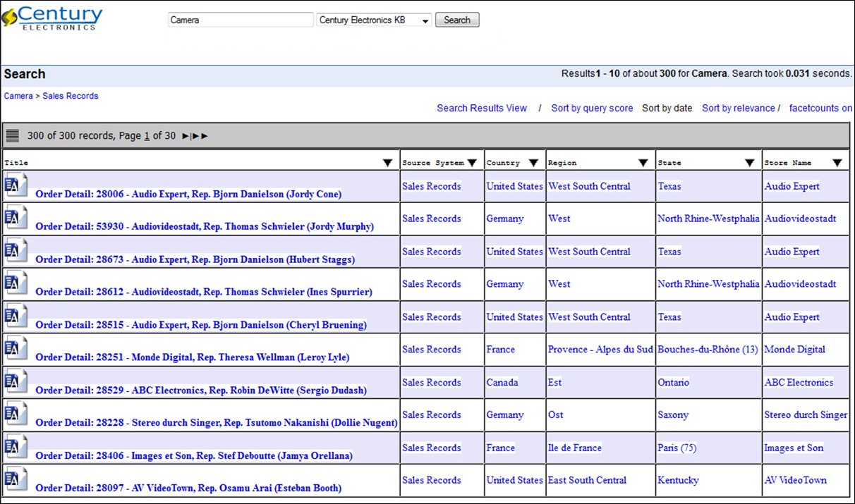Open the Century Electronics KB dropdown
Image resolution: width=855 pixels, height=504 pixels.
pyautogui.click(x=375, y=20)
